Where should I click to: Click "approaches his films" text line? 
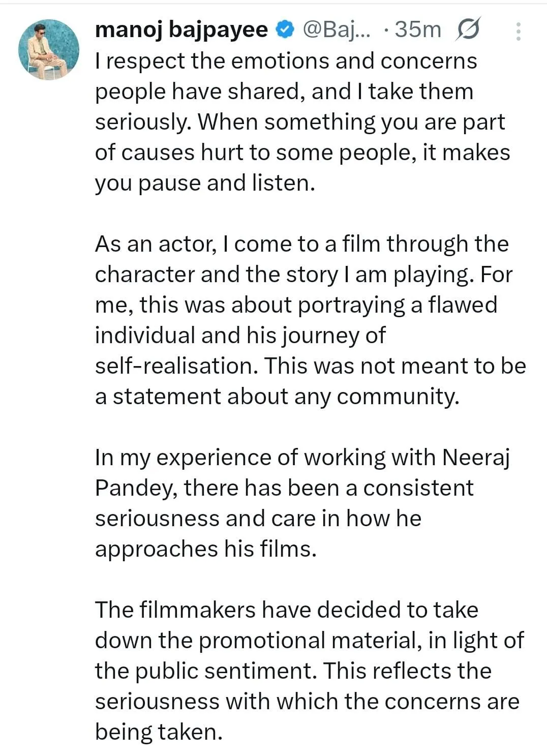pos(205,549)
